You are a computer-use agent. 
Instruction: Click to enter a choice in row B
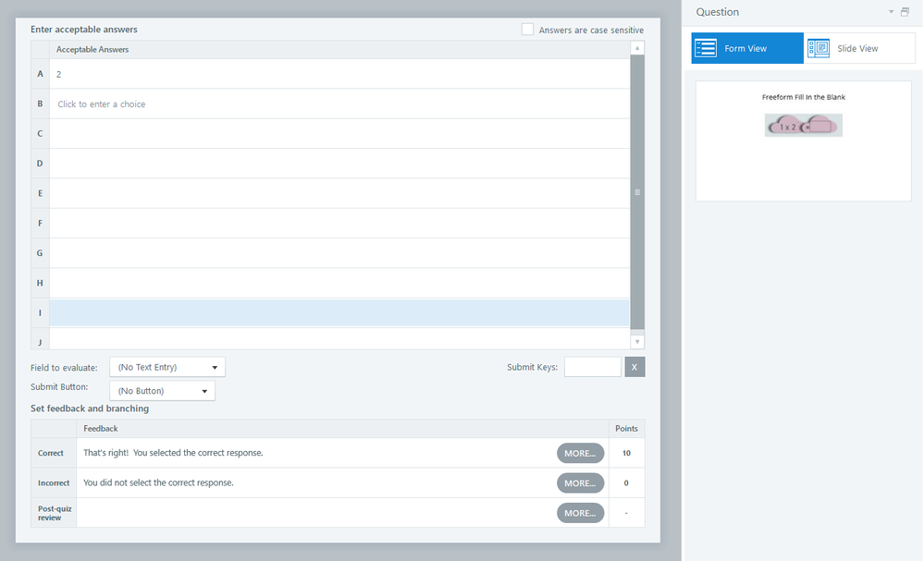point(339,104)
